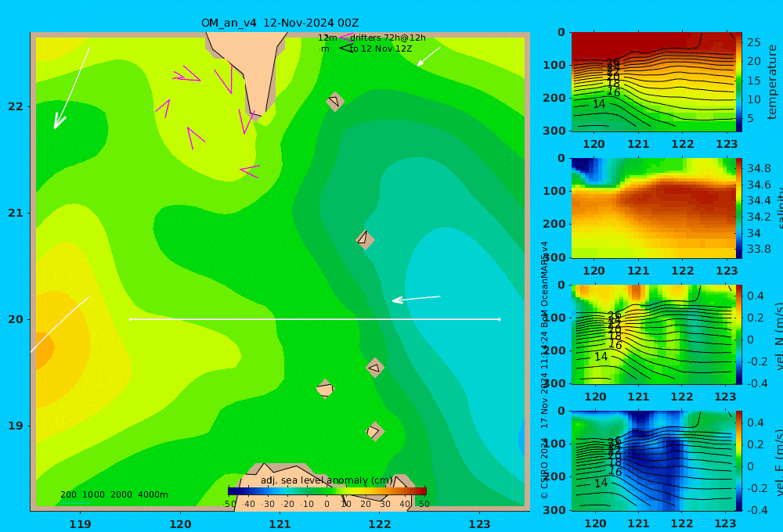Viewport: 783px width, 532px height.
Task: Click the 'adj. sea level anomaly (cm)' label
Action: coord(327,480)
